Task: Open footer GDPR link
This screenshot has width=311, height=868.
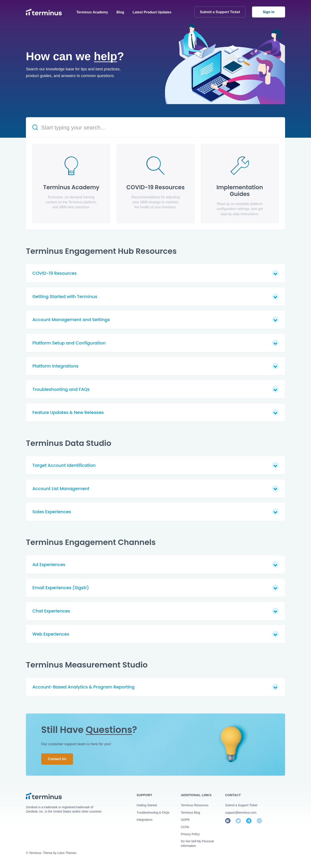Action: pos(185,819)
